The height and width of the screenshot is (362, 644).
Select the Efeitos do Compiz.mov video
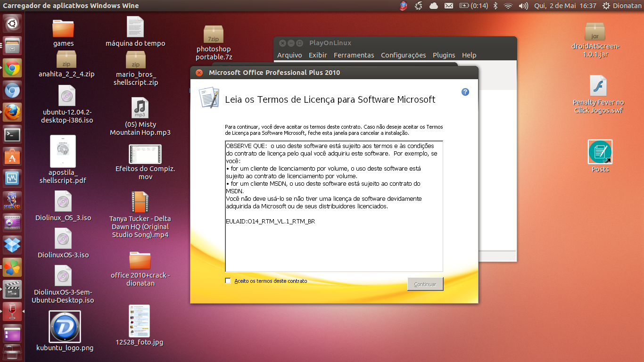(x=145, y=162)
